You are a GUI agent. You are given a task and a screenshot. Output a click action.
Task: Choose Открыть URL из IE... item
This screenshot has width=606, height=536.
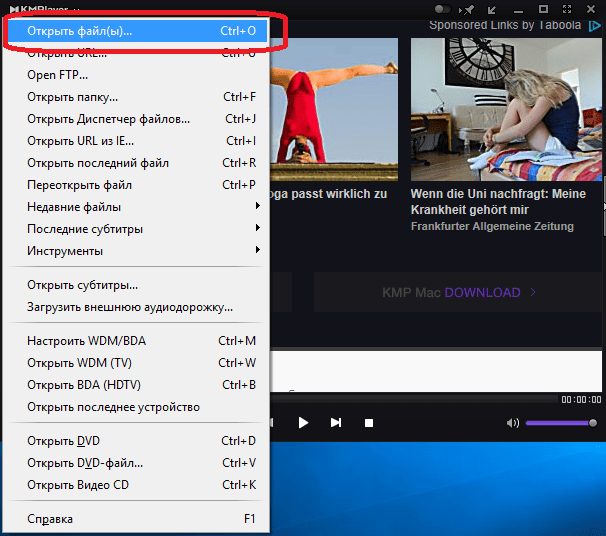(138, 141)
